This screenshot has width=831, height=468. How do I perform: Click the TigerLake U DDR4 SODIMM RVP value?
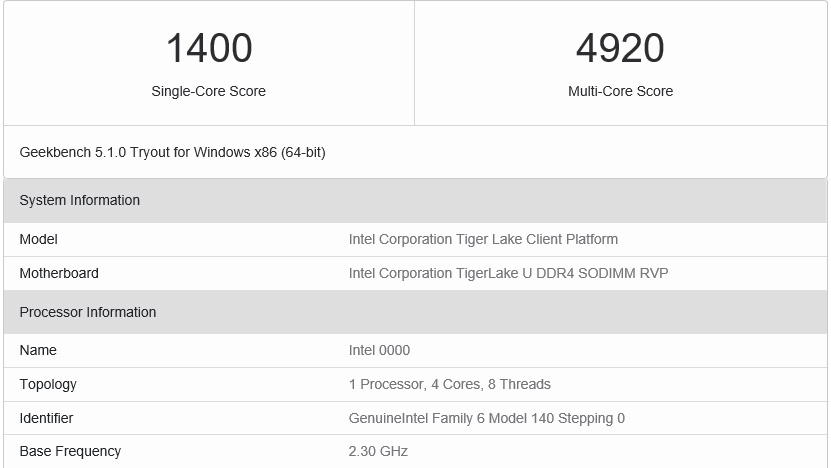[508, 273]
